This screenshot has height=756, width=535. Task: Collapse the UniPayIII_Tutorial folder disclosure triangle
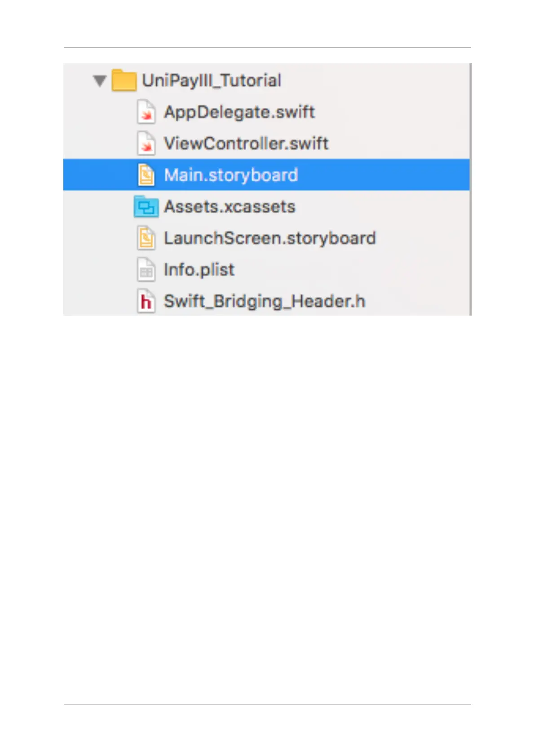coord(99,81)
